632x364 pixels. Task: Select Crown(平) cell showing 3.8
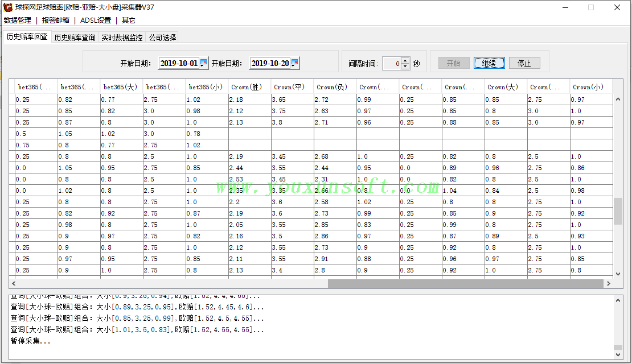coord(293,122)
